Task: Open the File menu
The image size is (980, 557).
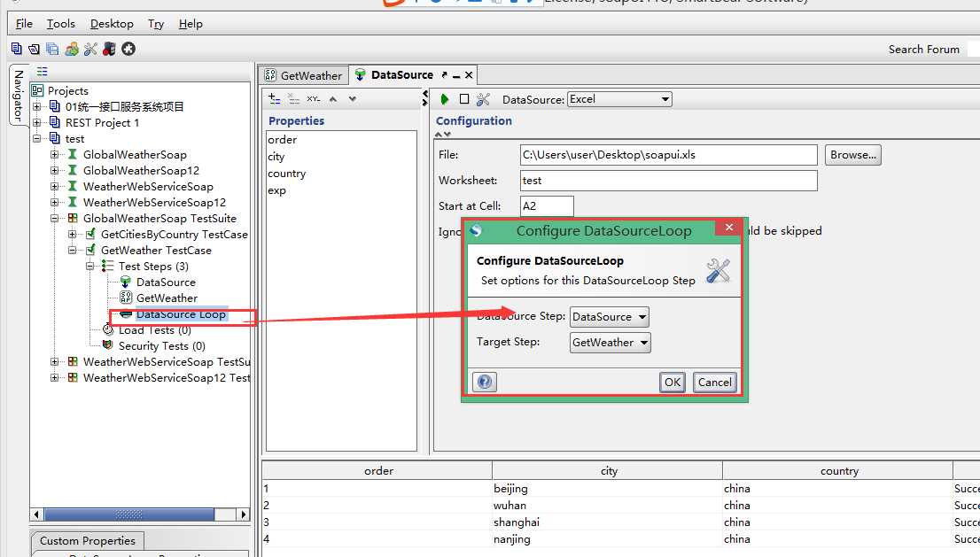Action: (x=24, y=24)
